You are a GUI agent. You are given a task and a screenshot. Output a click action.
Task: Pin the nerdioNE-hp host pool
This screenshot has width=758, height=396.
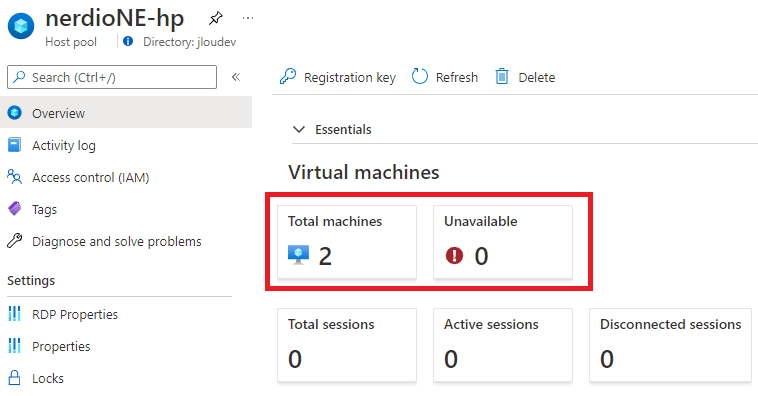(x=216, y=18)
